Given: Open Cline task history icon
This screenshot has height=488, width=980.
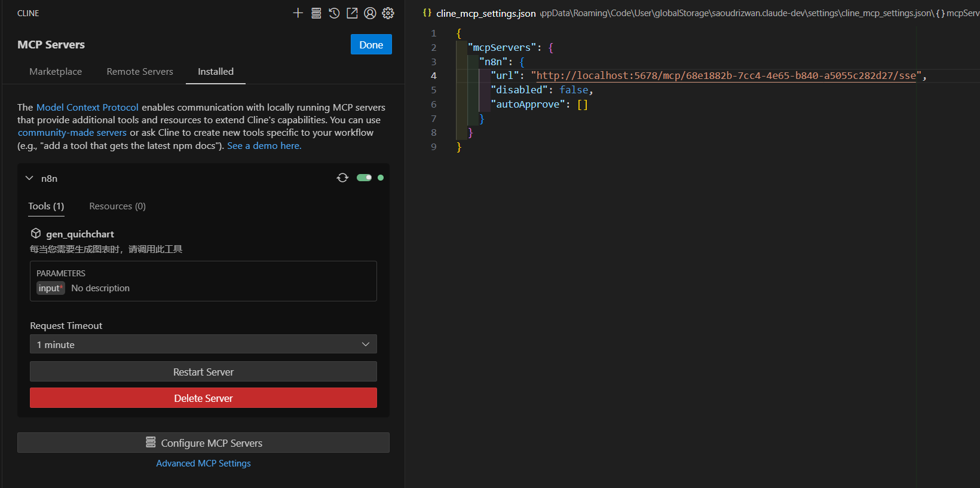Looking at the screenshot, I should coord(334,13).
